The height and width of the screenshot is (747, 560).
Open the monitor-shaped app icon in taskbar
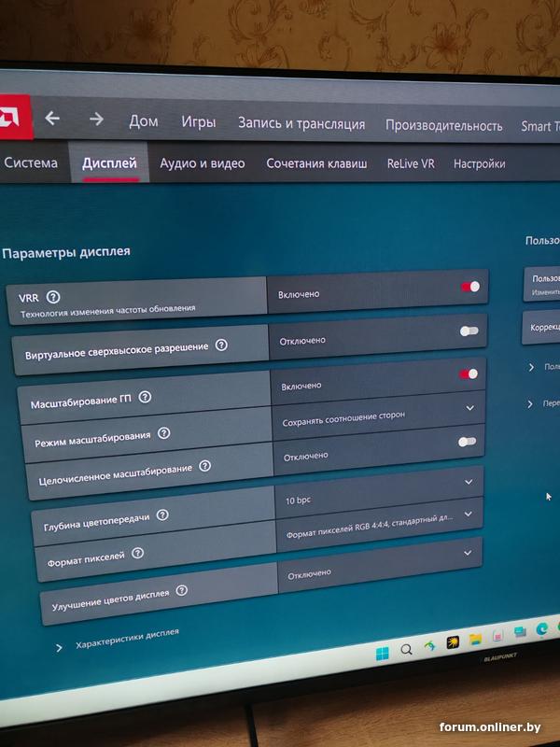pyautogui.click(x=520, y=632)
